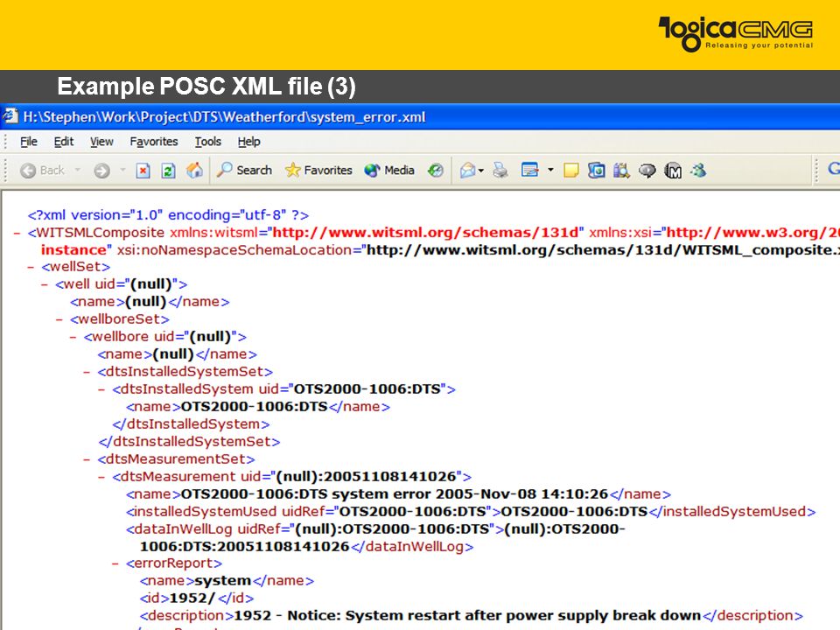The image size is (840, 630).
Task: Click the xsi:noNamespaceSchemaLocation attribute text
Action: click(x=234, y=250)
